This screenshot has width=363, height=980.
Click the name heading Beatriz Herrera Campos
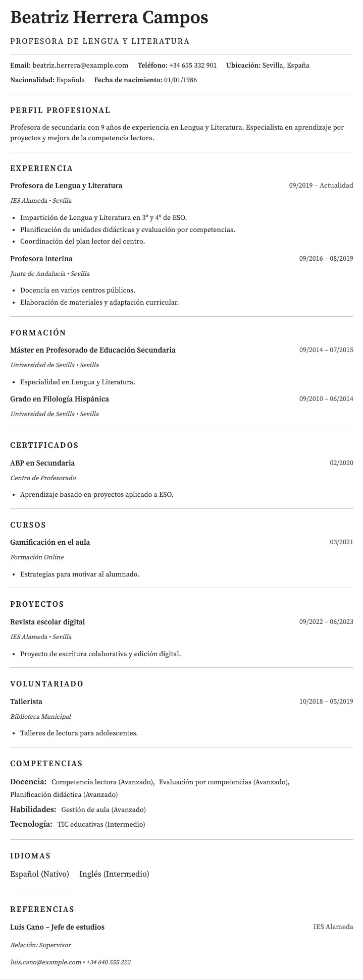click(109, 18)
